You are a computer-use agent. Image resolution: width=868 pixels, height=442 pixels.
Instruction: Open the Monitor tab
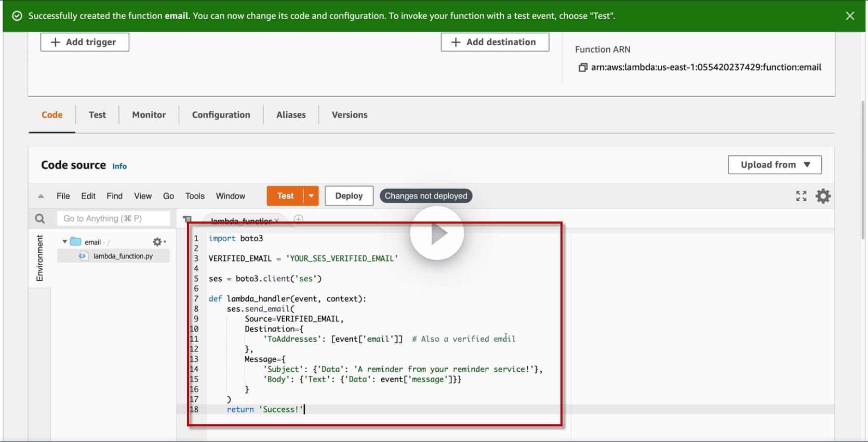pyautogui.click(x=149, y=115)
